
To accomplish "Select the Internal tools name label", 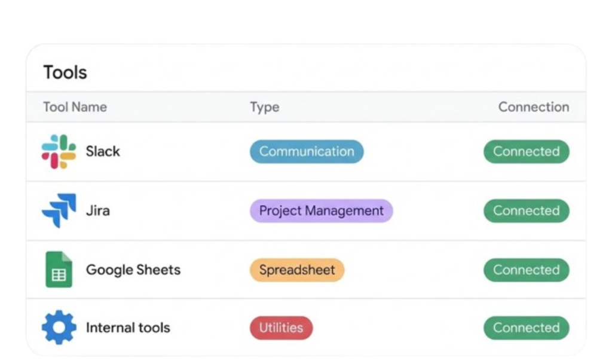I will click(128, 328).
